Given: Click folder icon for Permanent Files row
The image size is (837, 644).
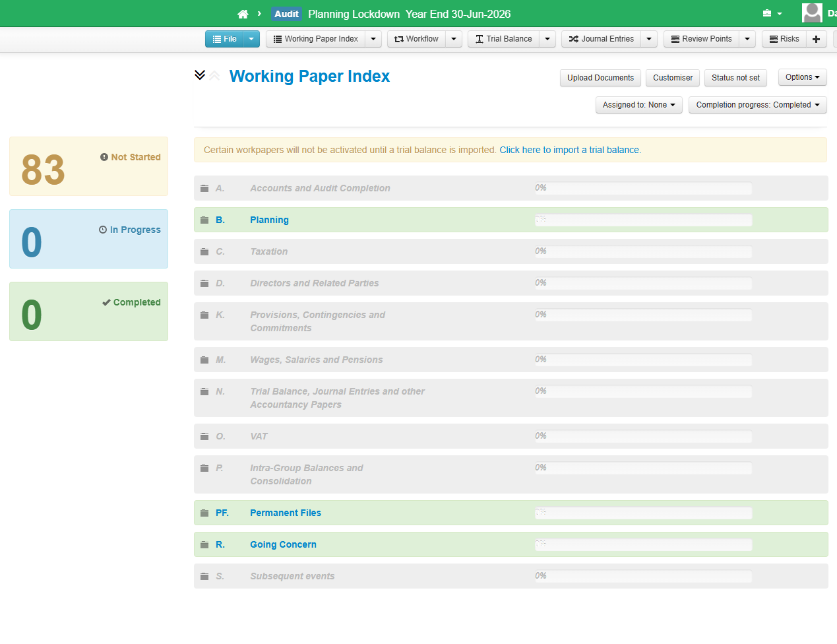Looking at the screenshot, I should [x=204, y=513].
